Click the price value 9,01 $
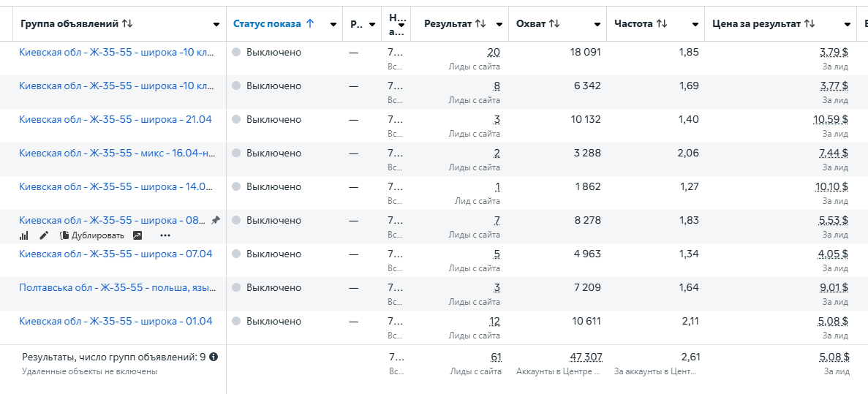The image size is (868, 394). 834,288
